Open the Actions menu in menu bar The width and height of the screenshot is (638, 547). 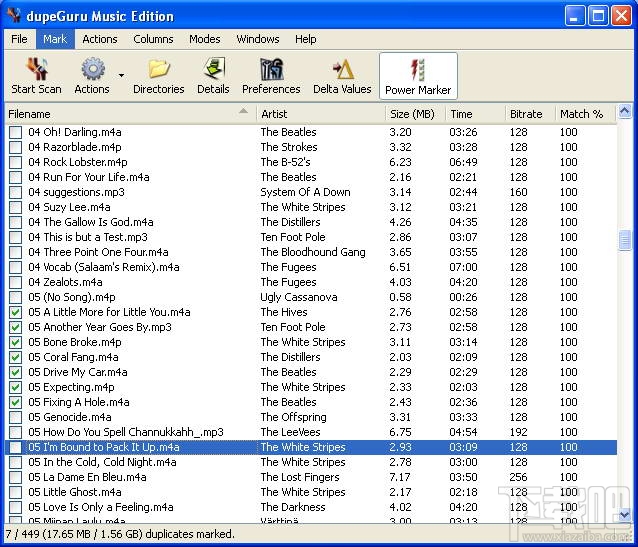click(x=100, y=39)
